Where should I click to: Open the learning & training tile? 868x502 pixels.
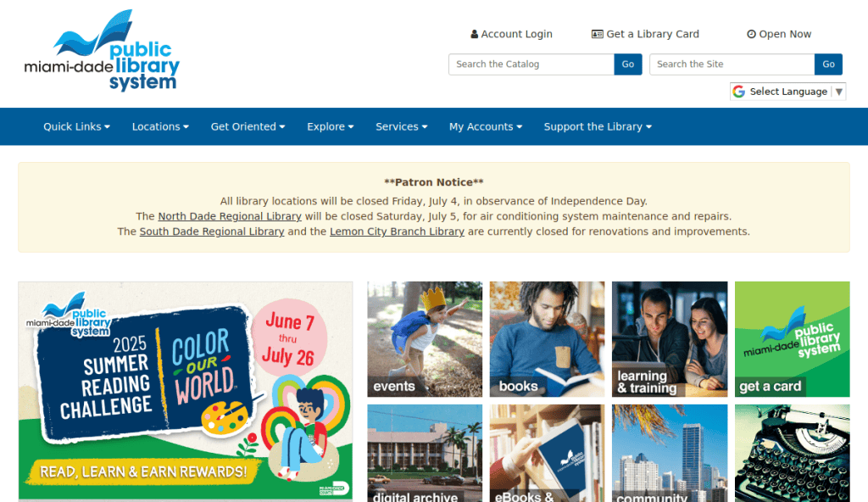point(670,339)
